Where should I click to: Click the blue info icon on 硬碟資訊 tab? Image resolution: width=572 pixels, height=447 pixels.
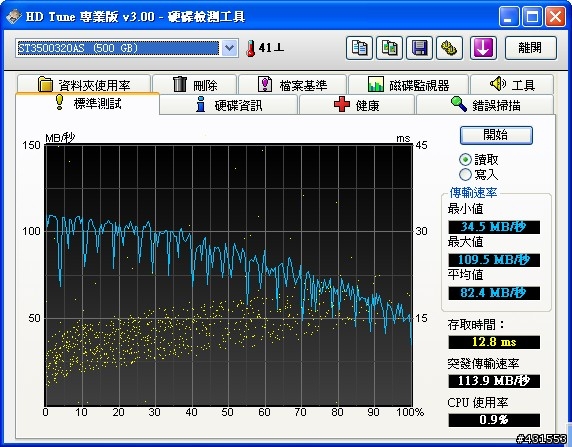click(x=201, y=104)
